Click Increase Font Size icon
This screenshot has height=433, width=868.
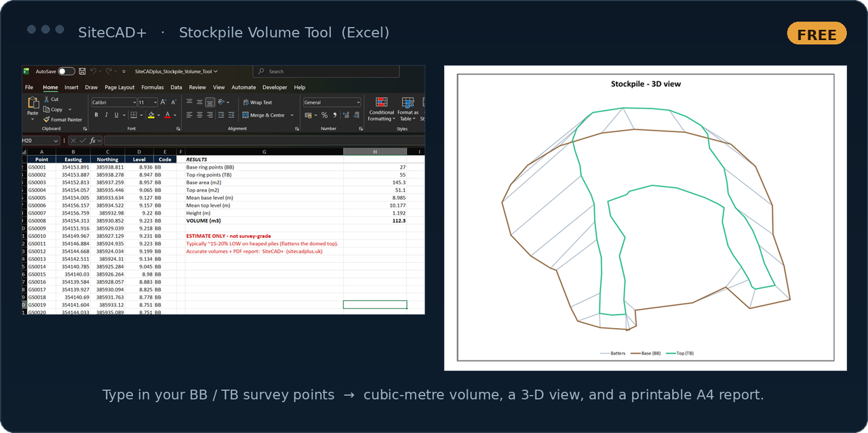click(x=163, y=102)
